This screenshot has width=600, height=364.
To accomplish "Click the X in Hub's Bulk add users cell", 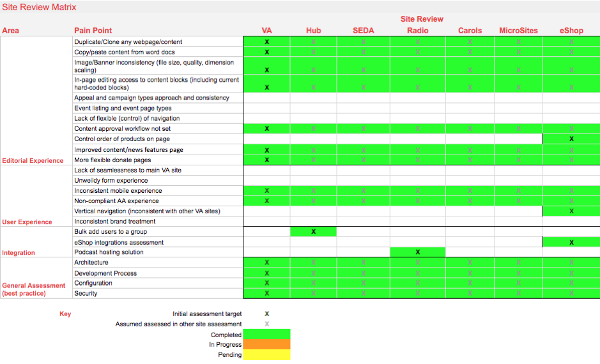I will click(x=313, y=232).
